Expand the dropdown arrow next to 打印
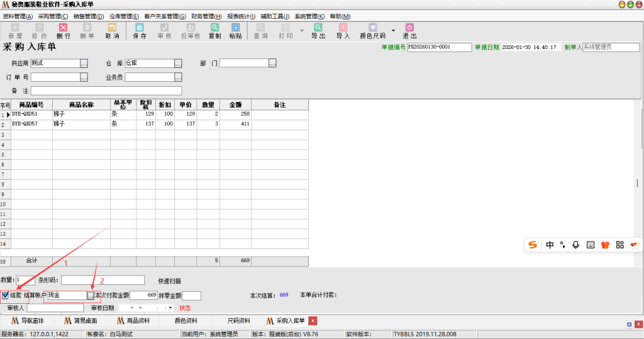Image resolution: width=644 pixels, height=339 pixels. [x=302, y=30]
